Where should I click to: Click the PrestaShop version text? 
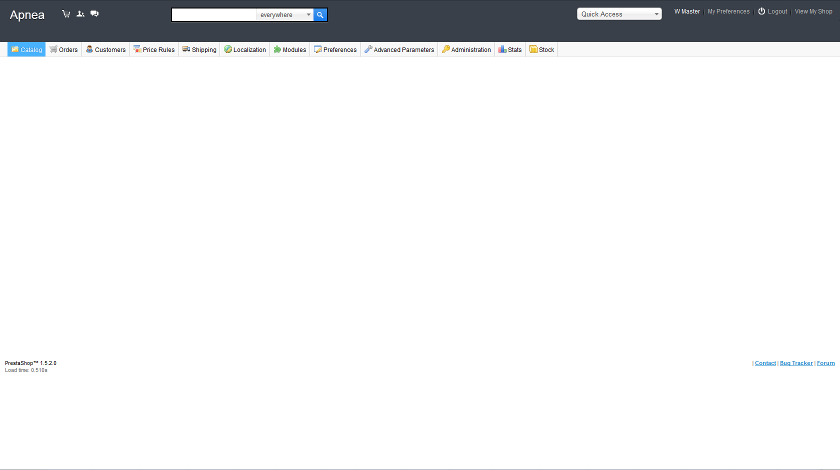click(x=31, y=363)
